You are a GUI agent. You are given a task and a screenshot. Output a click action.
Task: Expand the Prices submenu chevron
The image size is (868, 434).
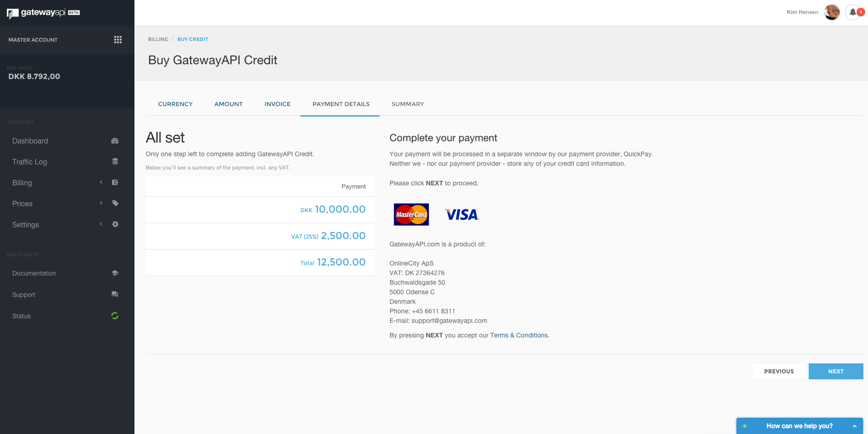(101, 203)
